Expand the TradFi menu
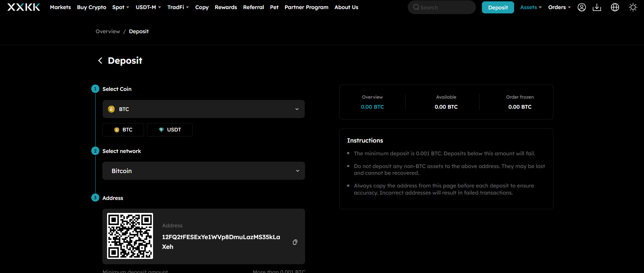 point(178,7)
